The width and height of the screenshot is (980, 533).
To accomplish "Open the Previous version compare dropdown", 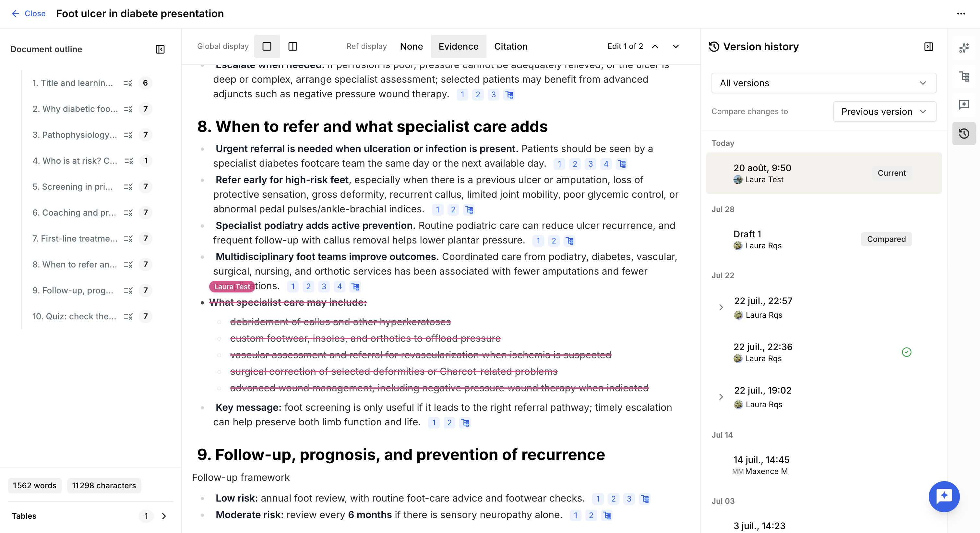I will coord(884,112).
